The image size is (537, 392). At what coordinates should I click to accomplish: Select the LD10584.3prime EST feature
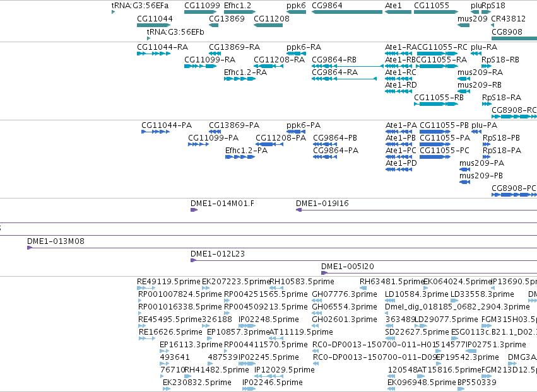390,301
